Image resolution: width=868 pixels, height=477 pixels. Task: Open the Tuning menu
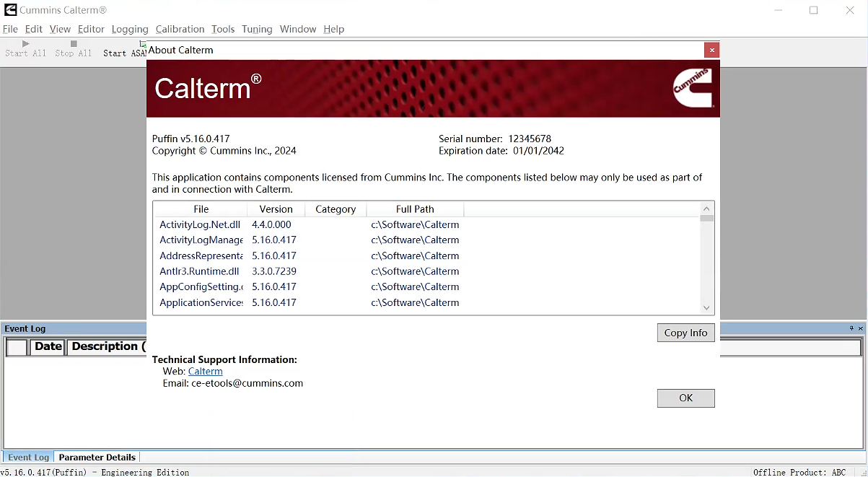coord(257,29)
